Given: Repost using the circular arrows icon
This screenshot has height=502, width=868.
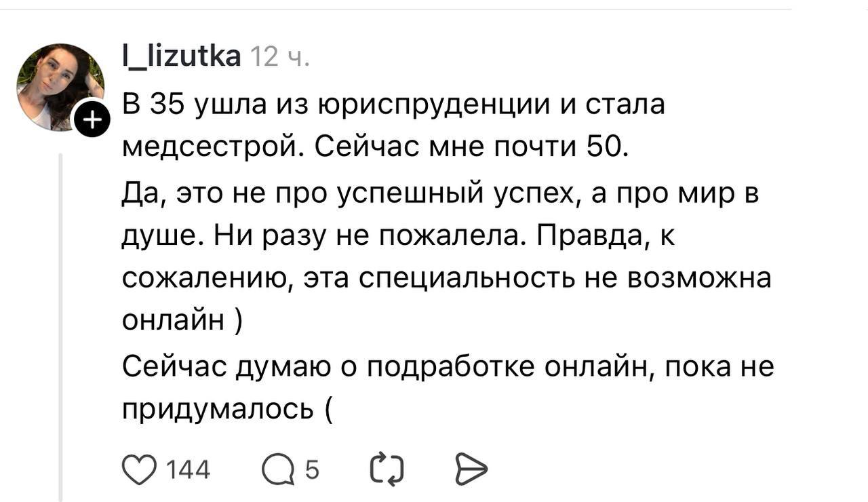Looking at the screenshot, I should 387,469.
